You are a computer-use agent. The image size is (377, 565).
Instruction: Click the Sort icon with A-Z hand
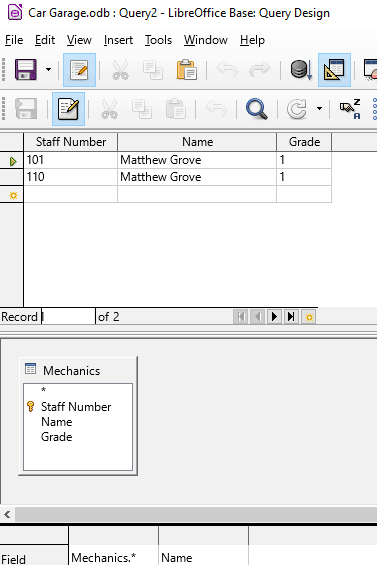[x=350, y=109]
